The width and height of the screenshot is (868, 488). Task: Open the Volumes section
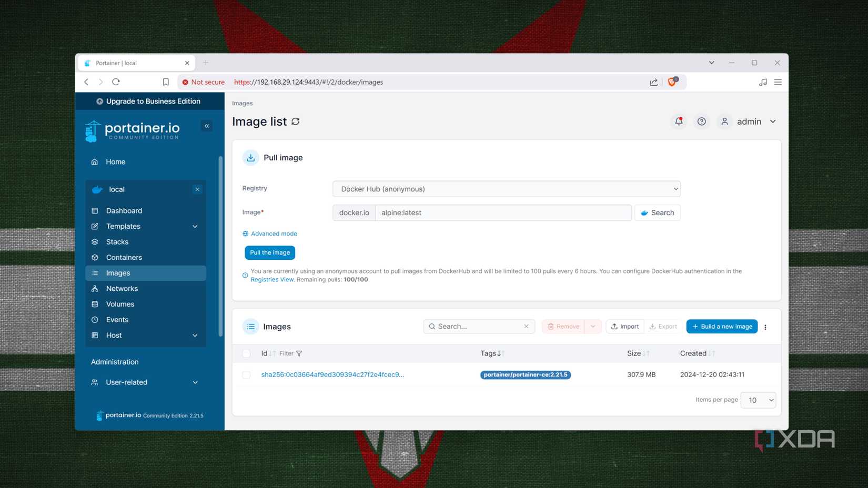coord(120,304)
